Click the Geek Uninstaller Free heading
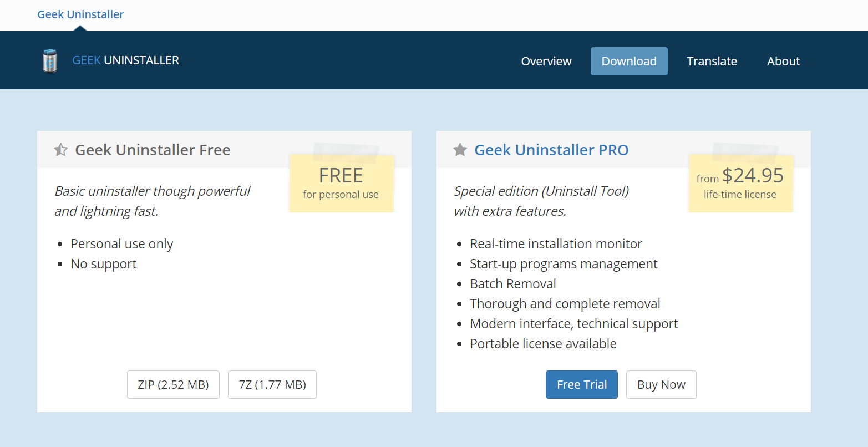The height and width of the screenshot is (447, 868). click(x=153, y=150)
